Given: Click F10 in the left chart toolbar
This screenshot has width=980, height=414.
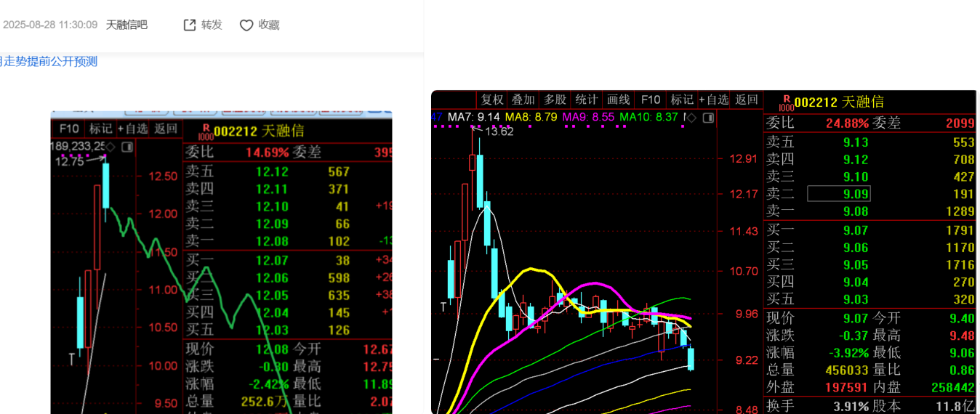Looking at the screenshot, I should [69, 129].
